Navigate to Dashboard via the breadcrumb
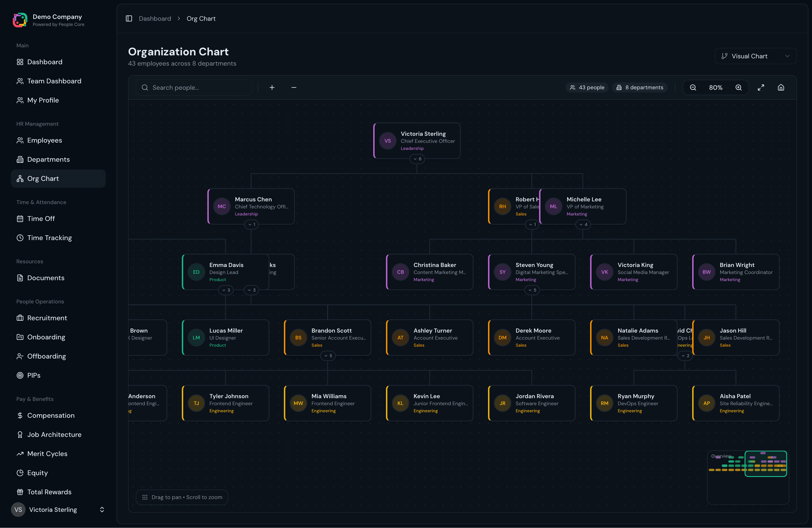 pyautogui.click(x=155, y=18)
